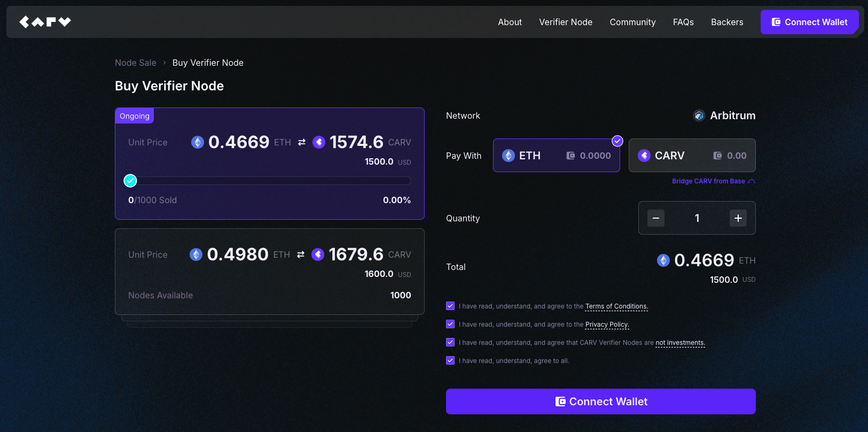Click the ETH icon beside 0.4980 unit price

196,254
